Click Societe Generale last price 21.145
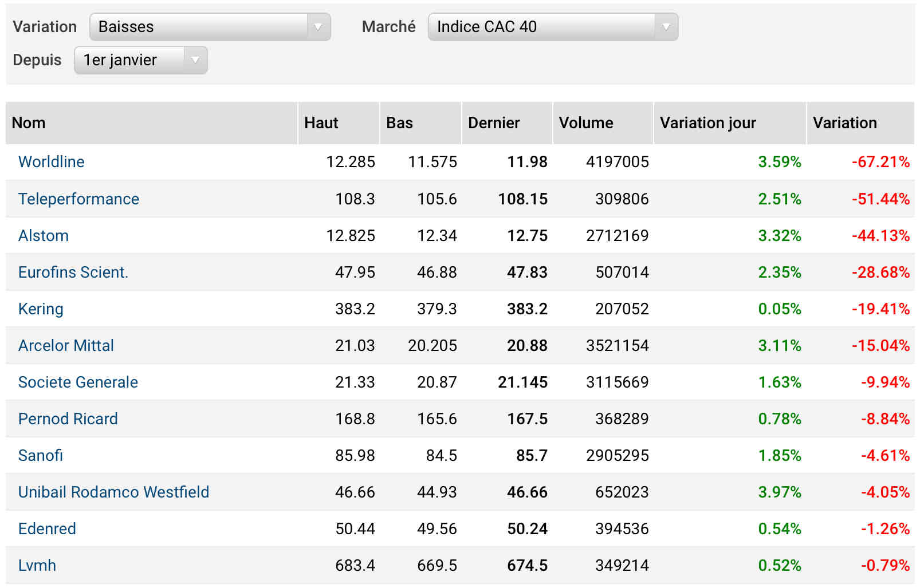Image resolution: width=924 pixels, height=588 pixels. [x=523, y=382]
